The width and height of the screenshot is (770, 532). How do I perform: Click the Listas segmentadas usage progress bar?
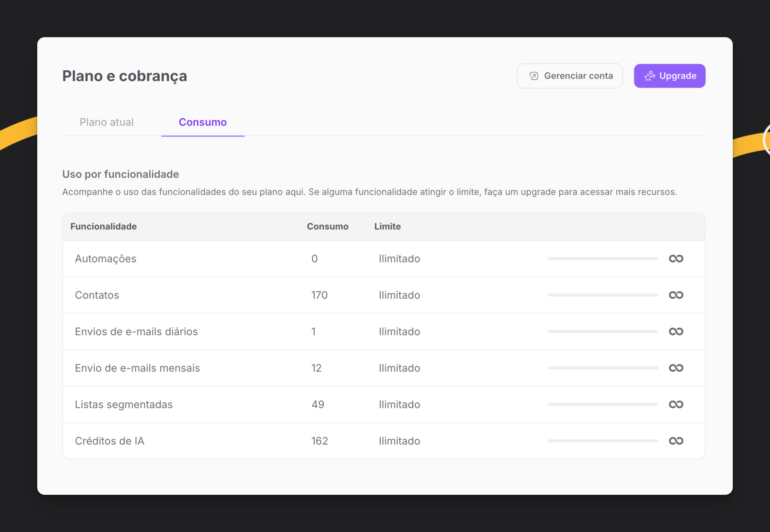coord(602,404)
